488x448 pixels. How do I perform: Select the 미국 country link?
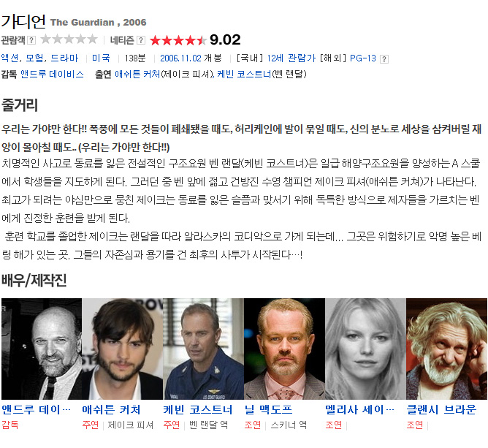tap(101, 58)
